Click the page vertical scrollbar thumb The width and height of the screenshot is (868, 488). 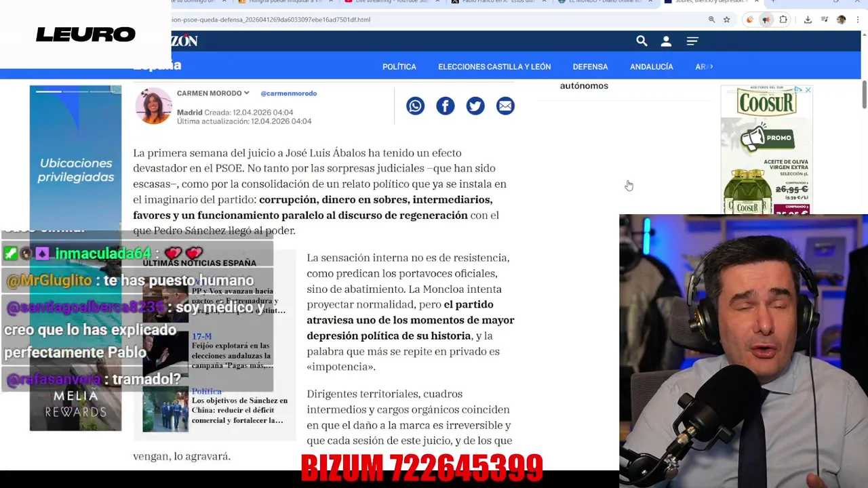click(864, 94)
